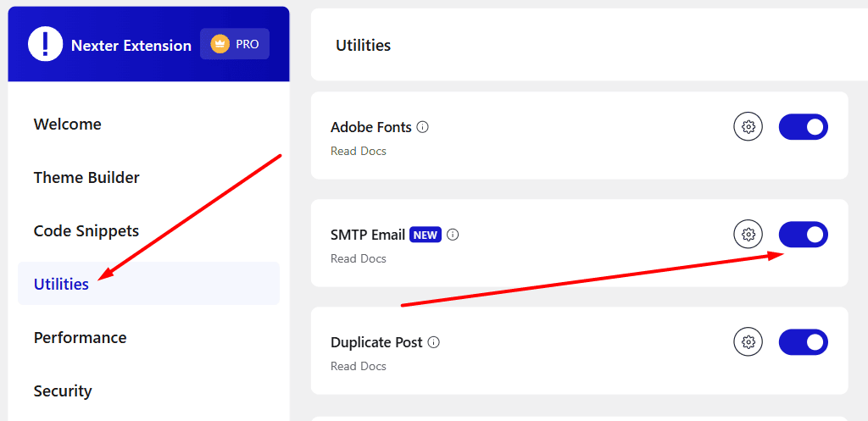Image resolution: width=868 pixels, height=421 pixels.
Task: Click info icon next to Duplicate Post
Action: 434,342
